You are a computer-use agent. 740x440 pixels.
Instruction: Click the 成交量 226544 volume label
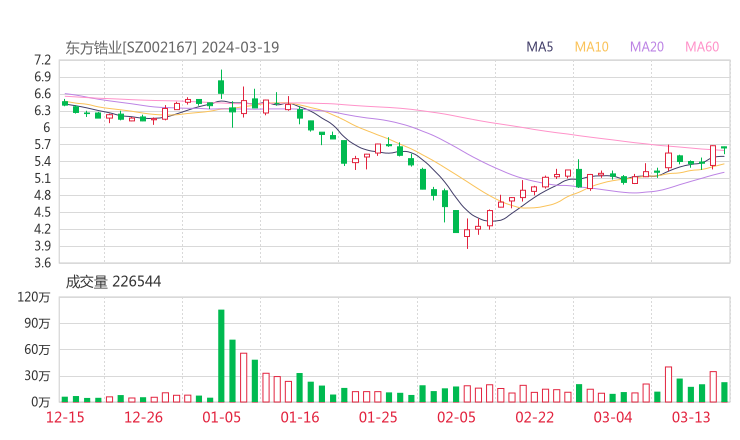click(113, 282)
